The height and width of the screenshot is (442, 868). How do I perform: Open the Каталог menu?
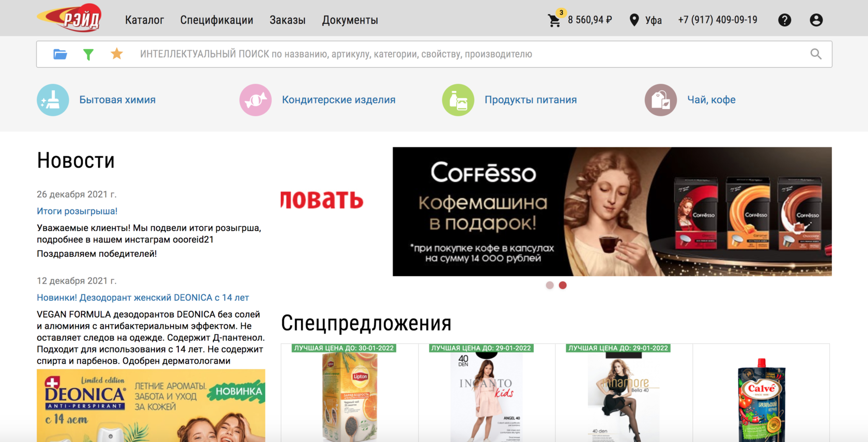coord(144,20)
